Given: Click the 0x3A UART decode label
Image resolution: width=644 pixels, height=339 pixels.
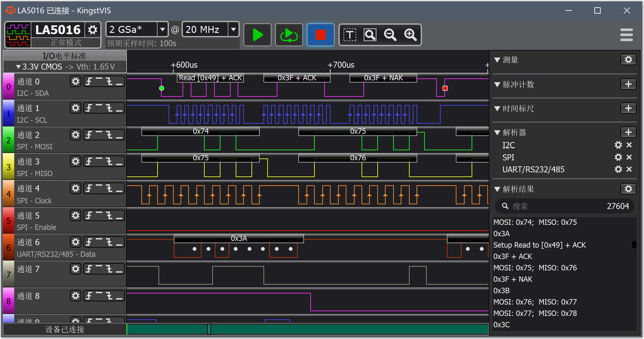Looking at the screenshot, I should [239, 238].
